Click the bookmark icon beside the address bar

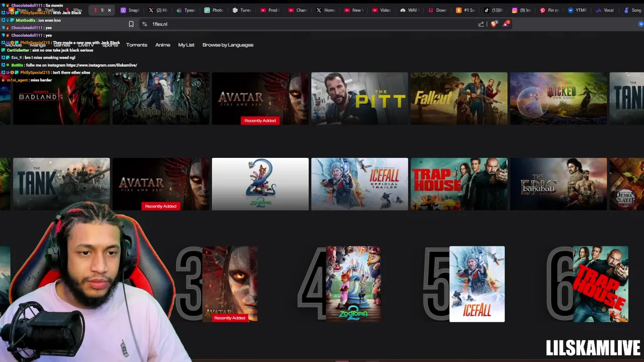pyautogui.click(x=131, y=24)
